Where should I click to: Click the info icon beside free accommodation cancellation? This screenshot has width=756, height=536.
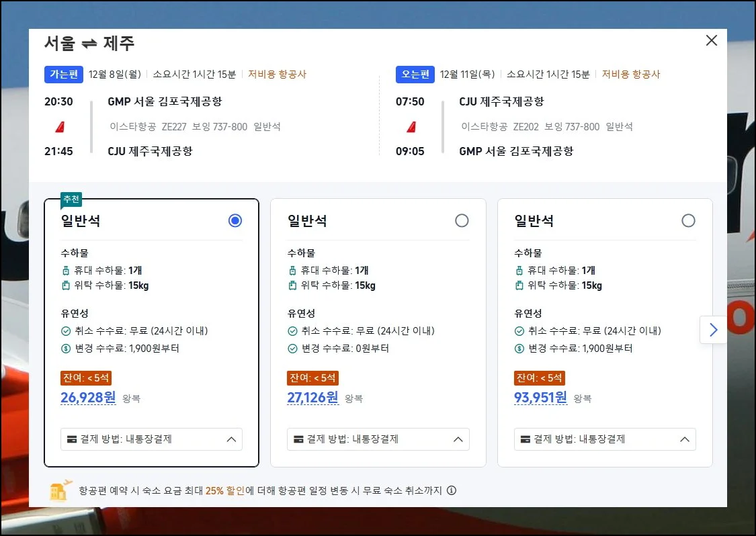(x=452, y=490)
